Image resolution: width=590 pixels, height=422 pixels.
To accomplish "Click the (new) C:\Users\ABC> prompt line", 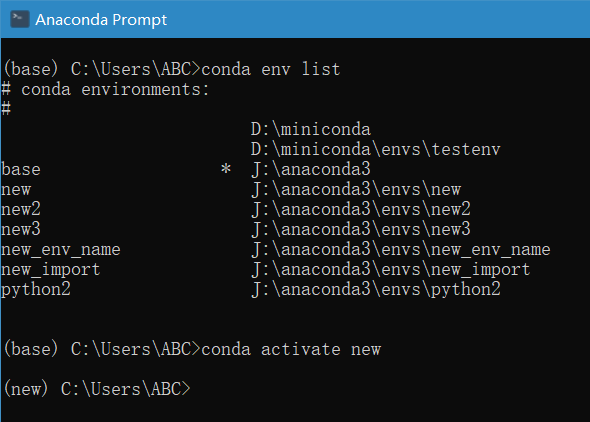I will [97, 389].
